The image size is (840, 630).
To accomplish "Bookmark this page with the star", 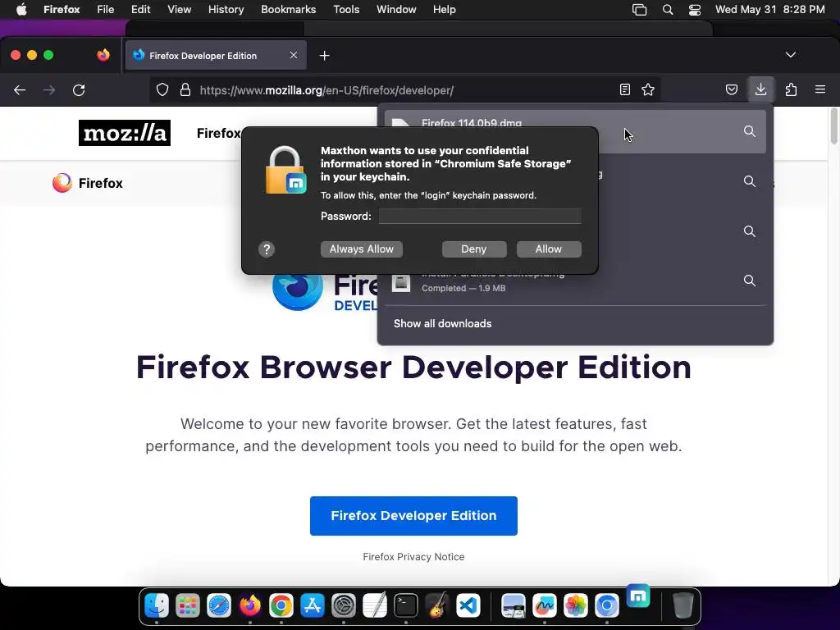I will [x=648, y=89].
